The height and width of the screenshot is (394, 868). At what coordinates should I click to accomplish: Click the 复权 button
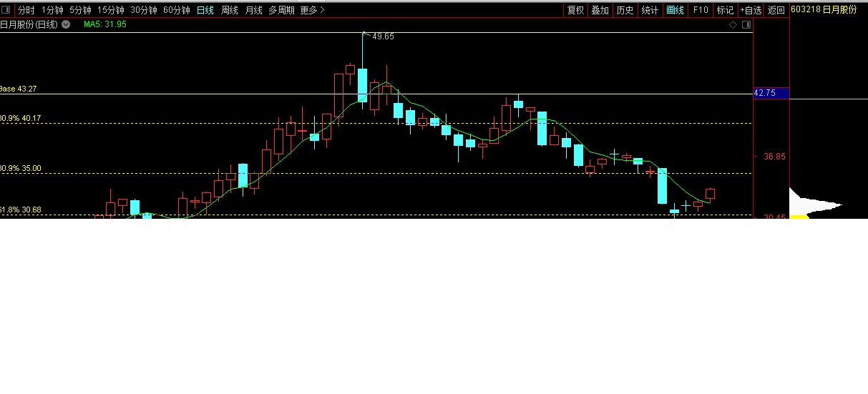[x=575, y=10]
